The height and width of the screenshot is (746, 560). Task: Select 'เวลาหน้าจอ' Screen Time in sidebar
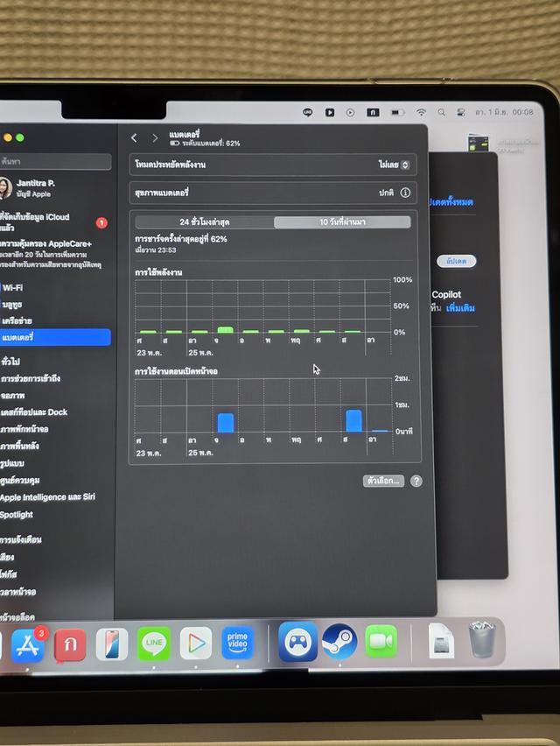[x=55, y=592]
